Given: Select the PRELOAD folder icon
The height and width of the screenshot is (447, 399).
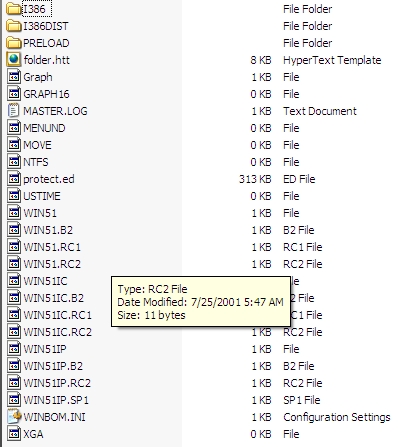Looking at the screenshot, I should (14, 43).
